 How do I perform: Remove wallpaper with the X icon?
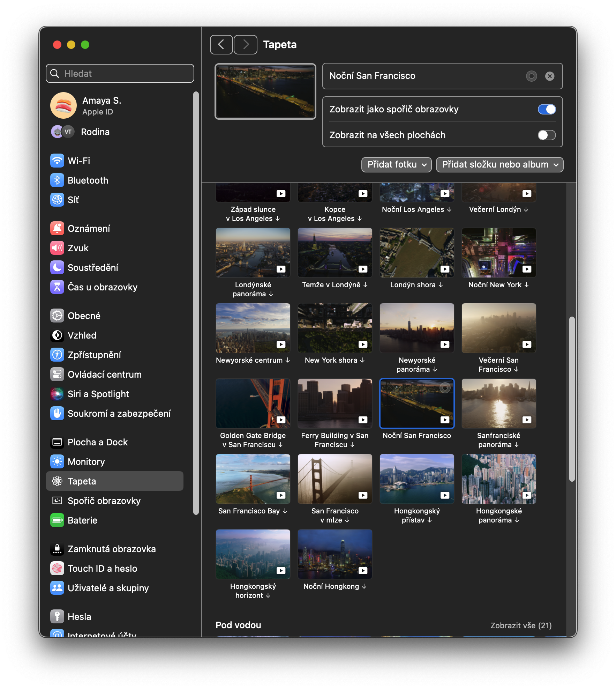pyautogui.click(x=550, y=76)
